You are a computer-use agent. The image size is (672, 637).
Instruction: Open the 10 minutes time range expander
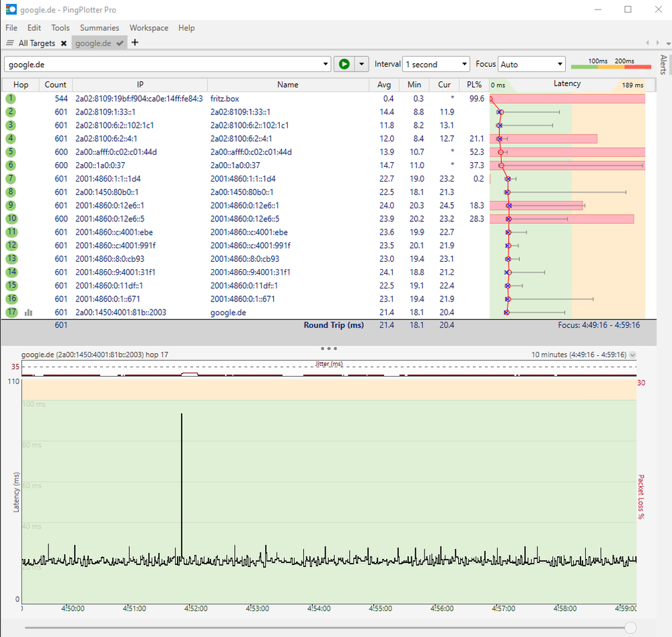pyautogui.click(x=632, y=355)
